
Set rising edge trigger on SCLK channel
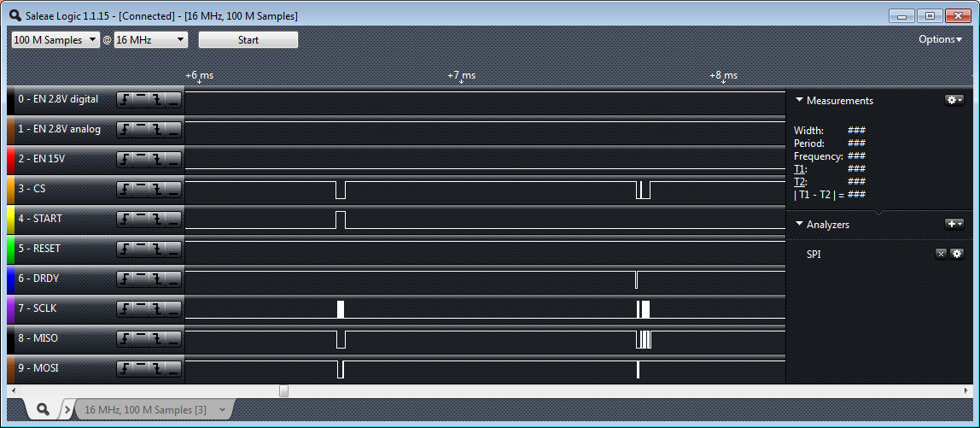point(125,308)
